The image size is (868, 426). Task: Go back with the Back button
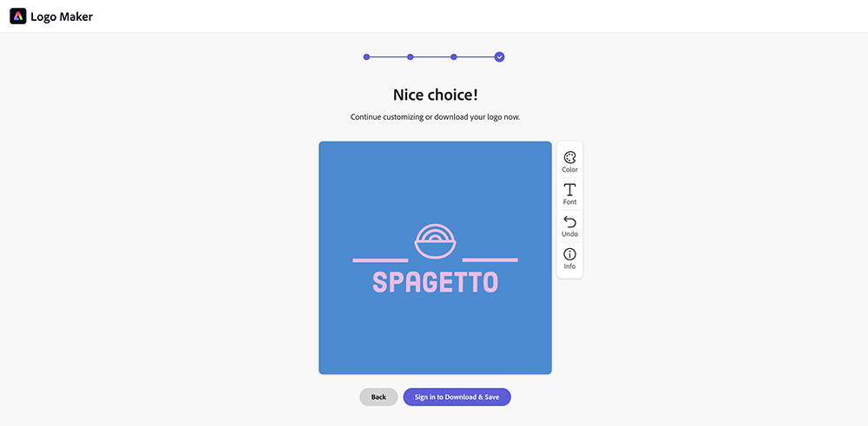coord(378,397)
